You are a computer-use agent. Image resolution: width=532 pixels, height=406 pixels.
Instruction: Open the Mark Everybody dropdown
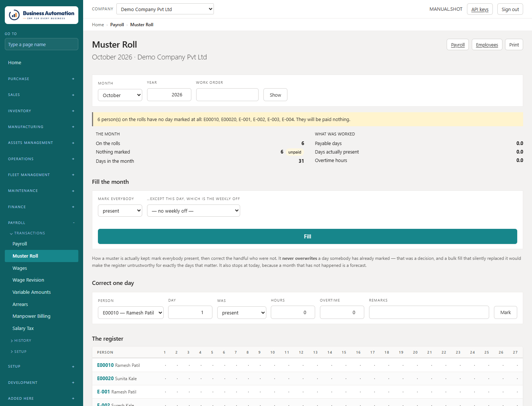pos(120,211)
